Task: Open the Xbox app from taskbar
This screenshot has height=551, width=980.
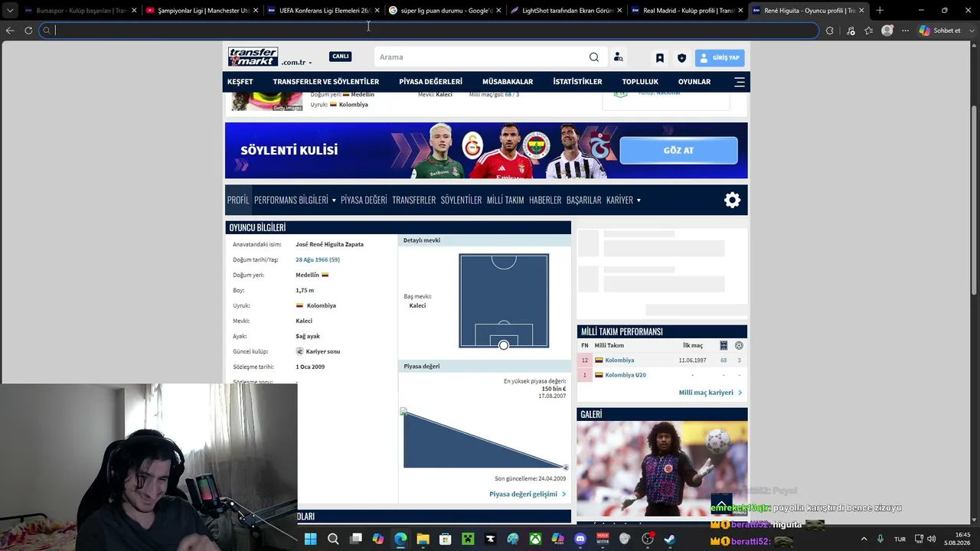Action: [535, 539]
